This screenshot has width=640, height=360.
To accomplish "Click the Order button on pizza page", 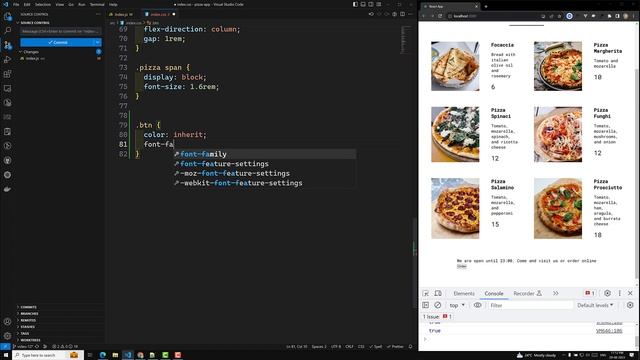I will pos(461,266).
